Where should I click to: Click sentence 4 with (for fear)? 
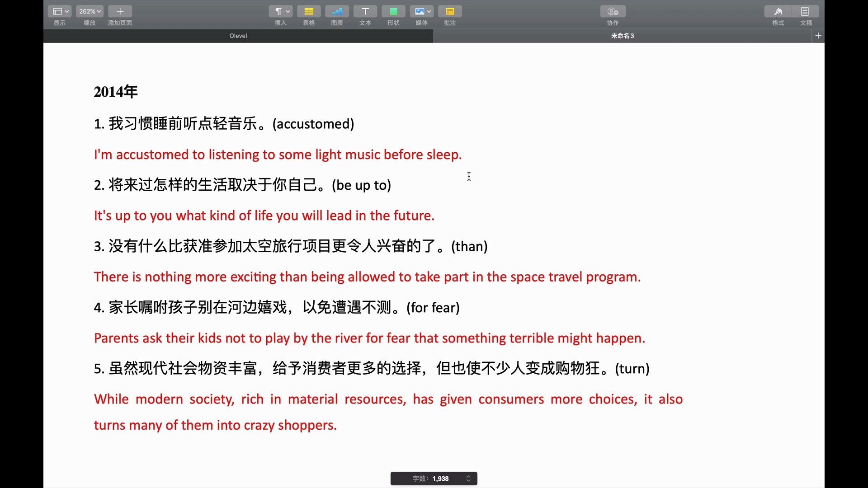click(x=277, y=308)
